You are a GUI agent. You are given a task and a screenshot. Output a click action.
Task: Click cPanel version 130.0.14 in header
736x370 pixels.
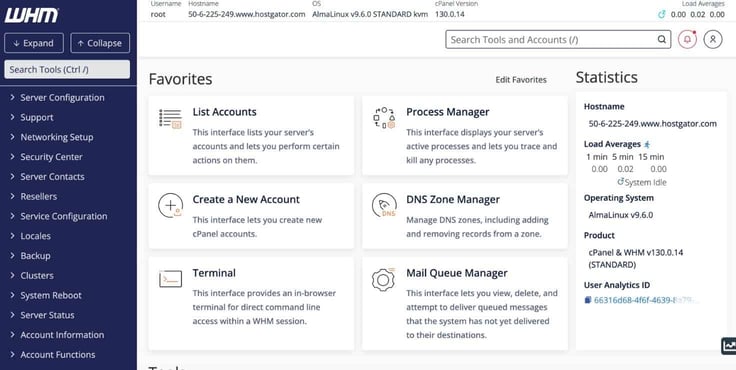450,14
